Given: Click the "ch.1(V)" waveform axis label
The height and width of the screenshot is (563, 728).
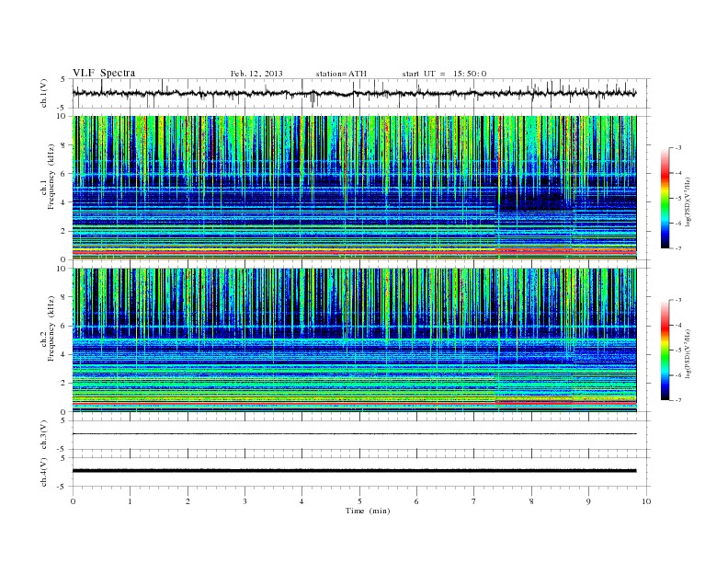Looking at the screenshot, I should pos(44,93).
